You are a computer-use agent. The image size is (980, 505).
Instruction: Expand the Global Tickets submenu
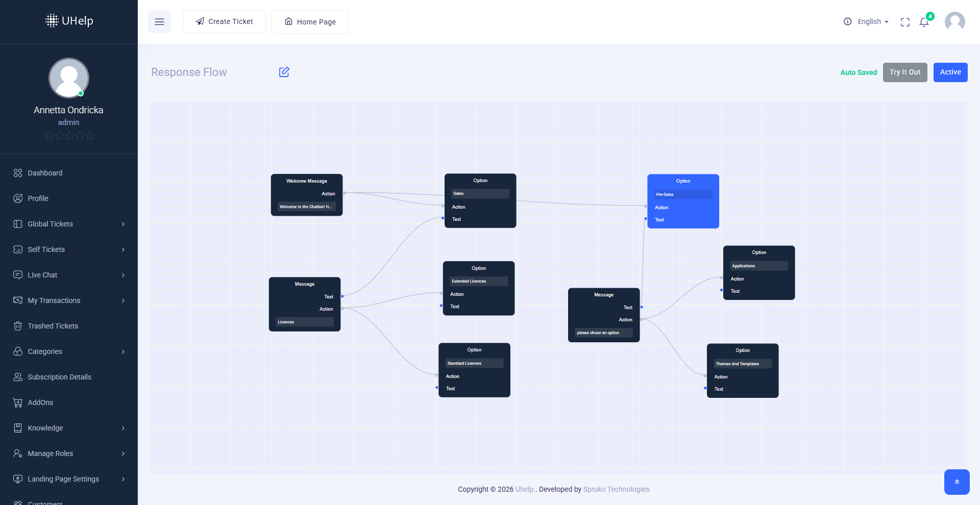123,224
